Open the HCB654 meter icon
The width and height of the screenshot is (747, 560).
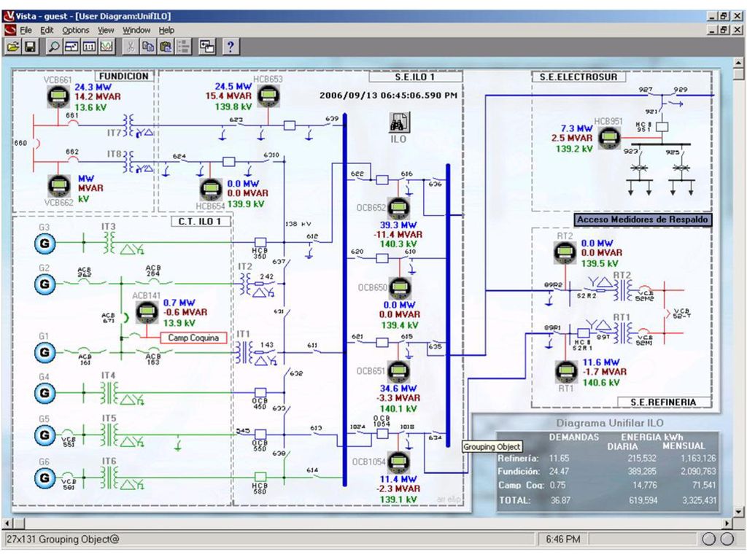[211, 190]
